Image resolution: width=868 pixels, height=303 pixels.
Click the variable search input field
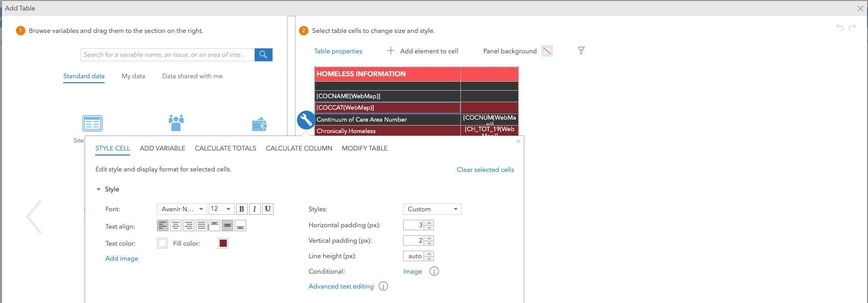167,55
